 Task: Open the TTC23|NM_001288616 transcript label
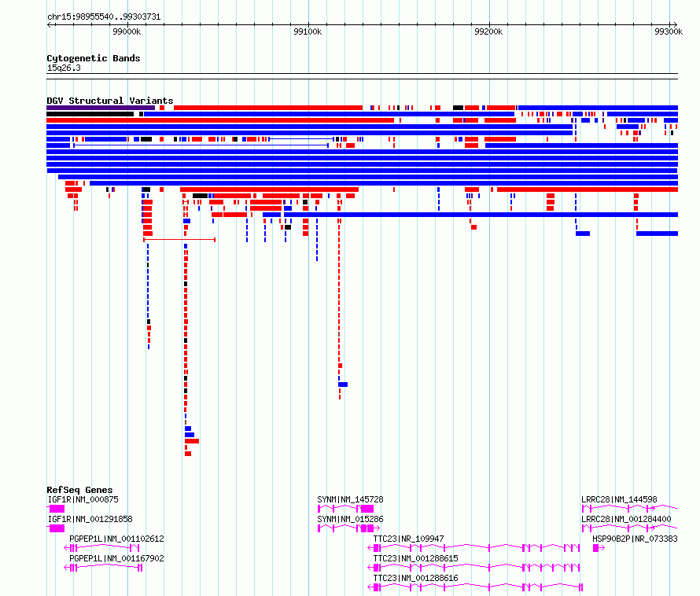415,578
